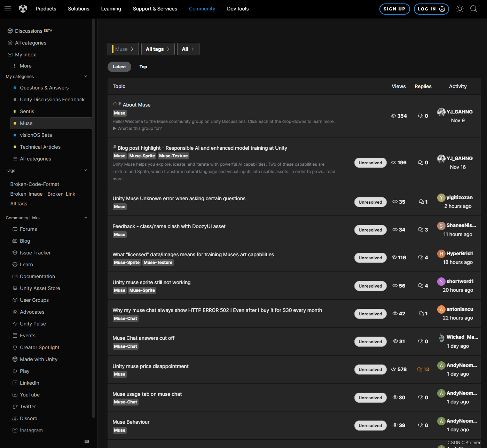Click the Events calendar icon
The width and height of the screenshot is (487, 448).
[x=15, y=336]
